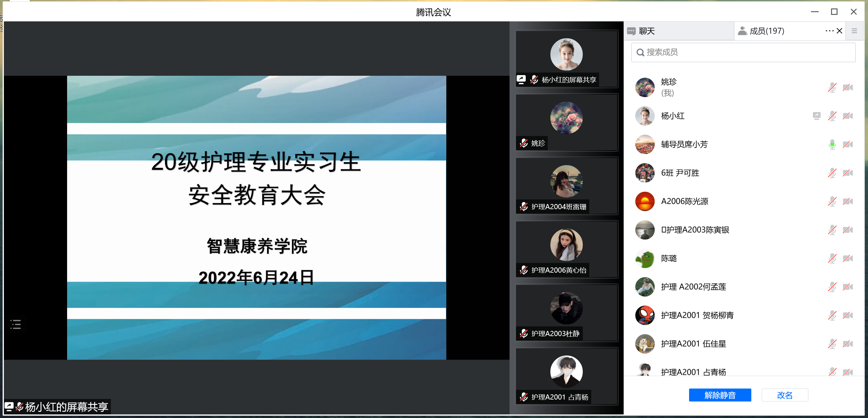Click the muted mic icon for 陈璐
868x418 pixels.
point(832,258)
